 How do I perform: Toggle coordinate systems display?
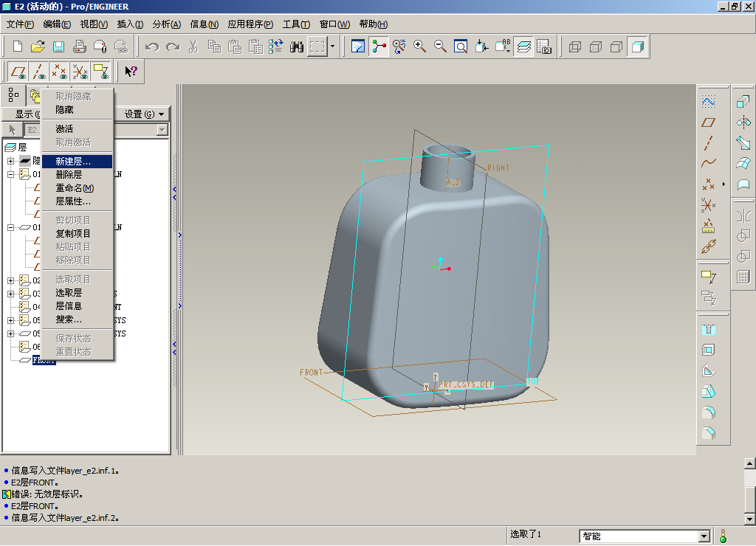click(80, 72)
